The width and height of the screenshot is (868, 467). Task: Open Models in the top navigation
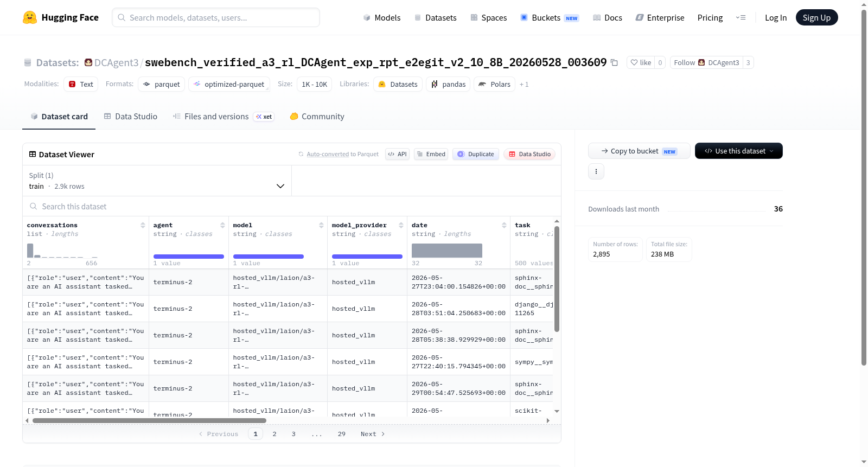(382, 17)
